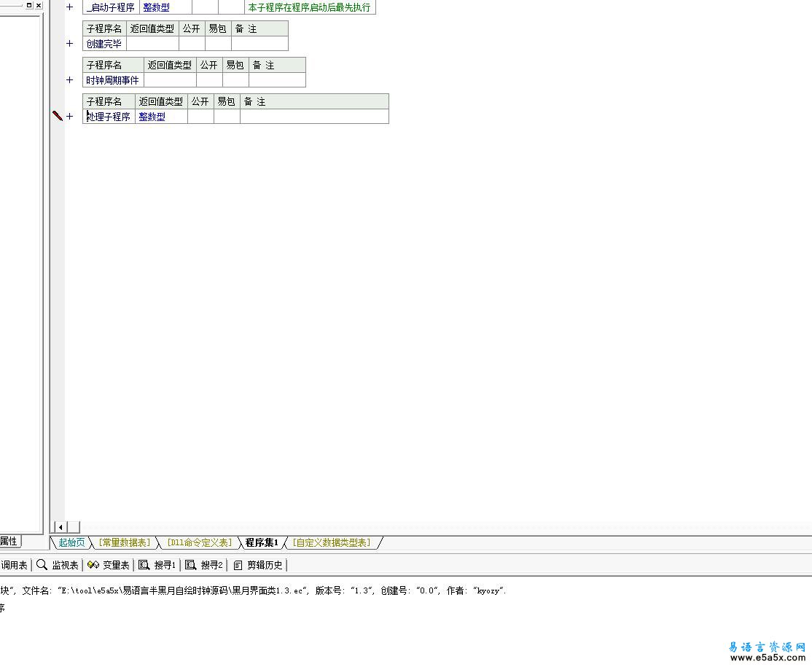The width and height of the screenshot is (812, 667).
Task: Expand the _启动子程序 subroutine
Action: tap(70, 7)
